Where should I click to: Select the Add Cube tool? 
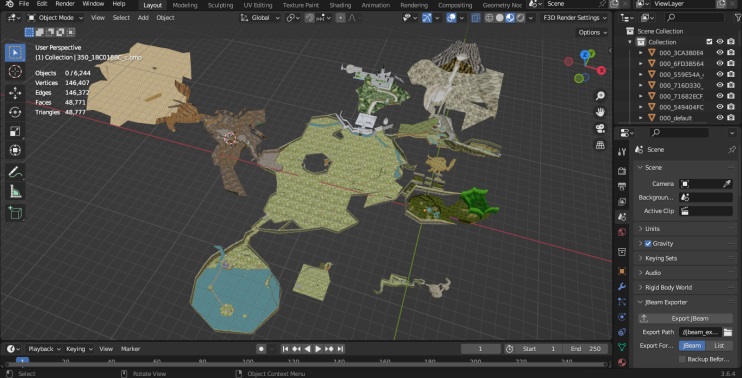pos(15,213)
